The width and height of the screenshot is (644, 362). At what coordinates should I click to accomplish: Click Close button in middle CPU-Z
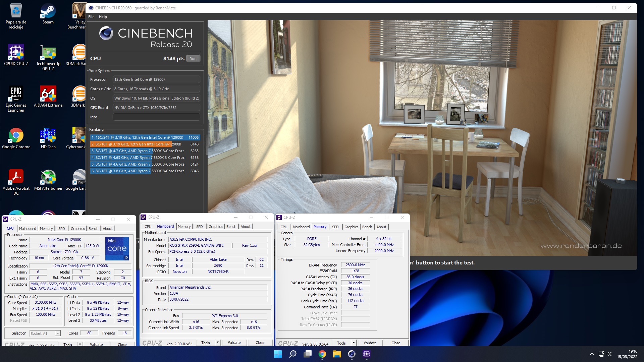[x=260, y=343]
